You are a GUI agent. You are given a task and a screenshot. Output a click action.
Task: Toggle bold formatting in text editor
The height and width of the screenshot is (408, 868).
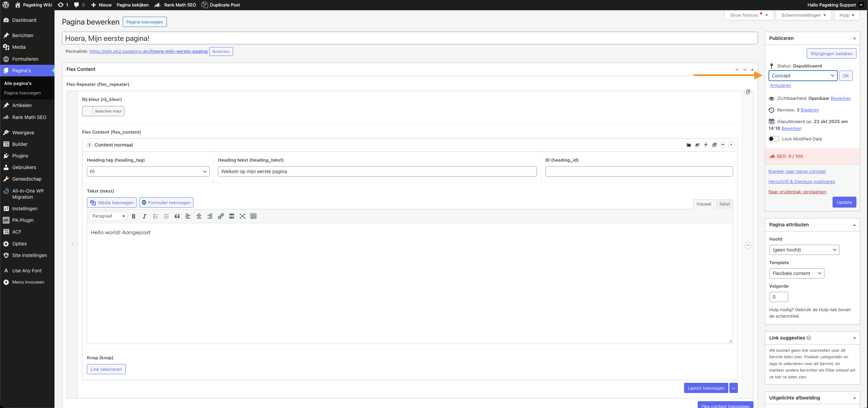134,216
